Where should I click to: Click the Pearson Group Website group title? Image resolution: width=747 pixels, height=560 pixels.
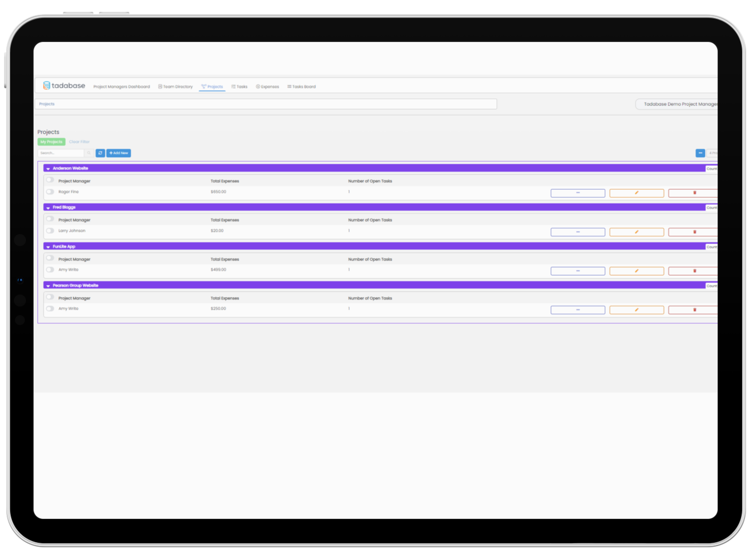(x=75, y=285)
